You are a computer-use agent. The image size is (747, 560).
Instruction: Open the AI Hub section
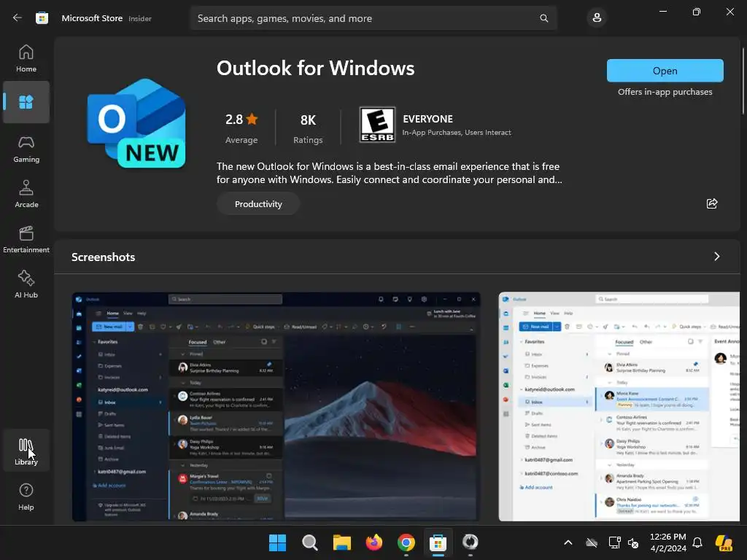[x=26, y=284]
